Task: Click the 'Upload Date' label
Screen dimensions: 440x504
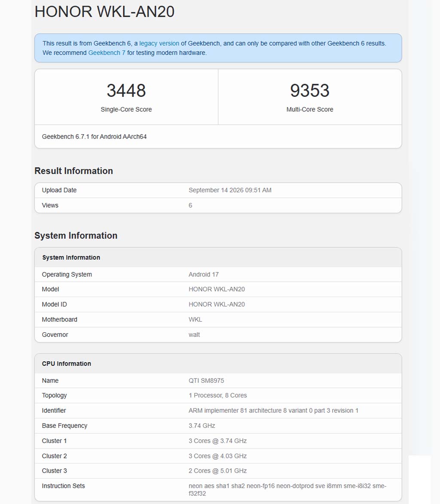Action: tap(59, 190)
